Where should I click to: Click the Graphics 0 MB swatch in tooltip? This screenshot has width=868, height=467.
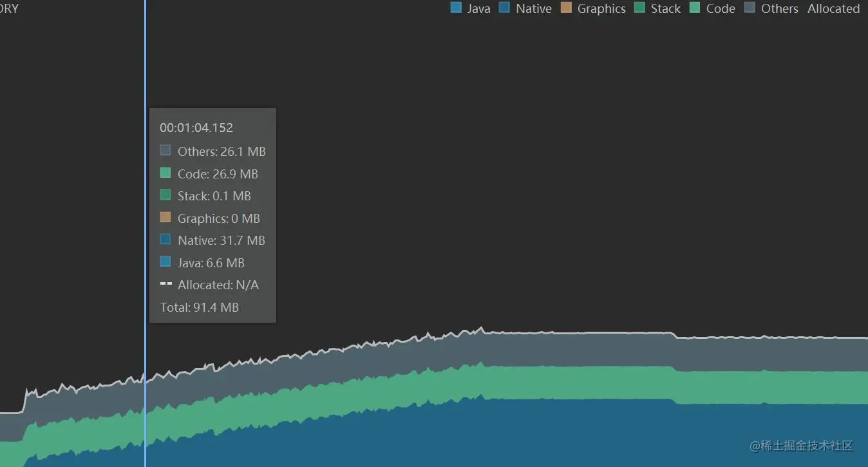pos(165,217)
